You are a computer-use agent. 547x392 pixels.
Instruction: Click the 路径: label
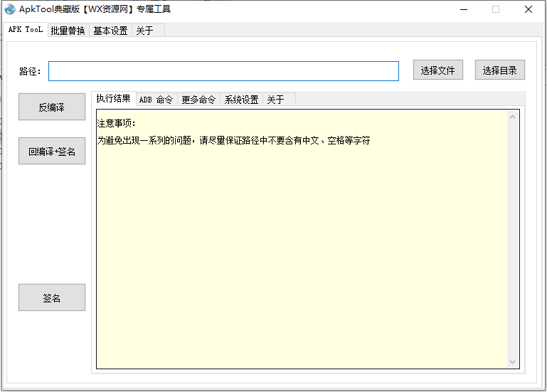(x=30, y=71)
